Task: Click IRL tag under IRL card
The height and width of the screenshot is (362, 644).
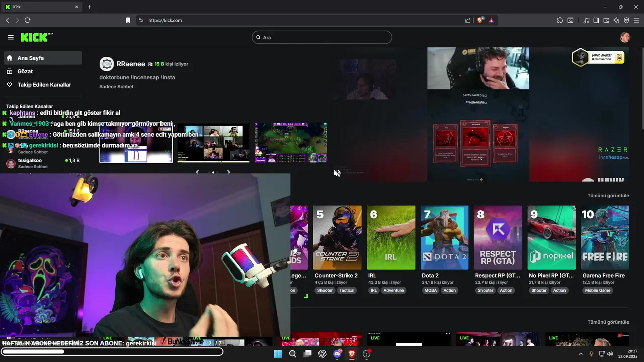Action: [x=374, y=290]
